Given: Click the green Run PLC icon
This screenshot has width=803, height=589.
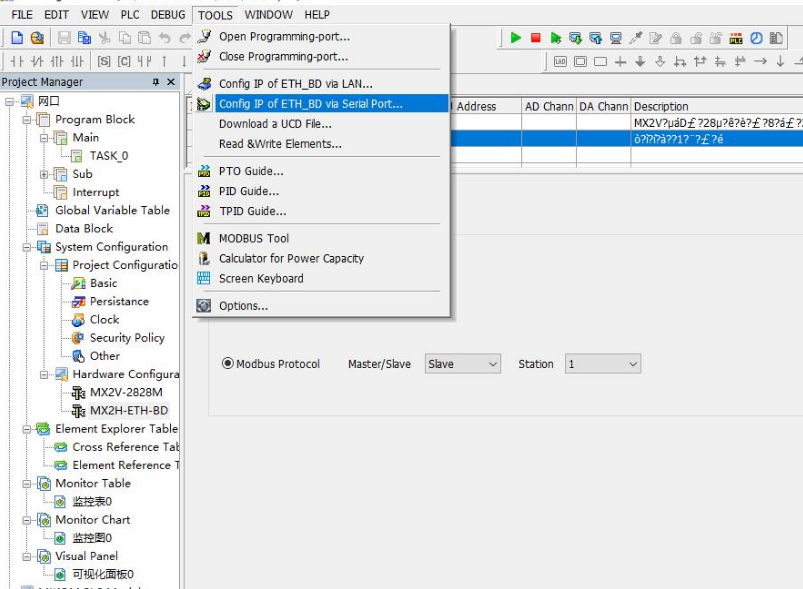Looking at the screenshot, I should click(516, 38).
